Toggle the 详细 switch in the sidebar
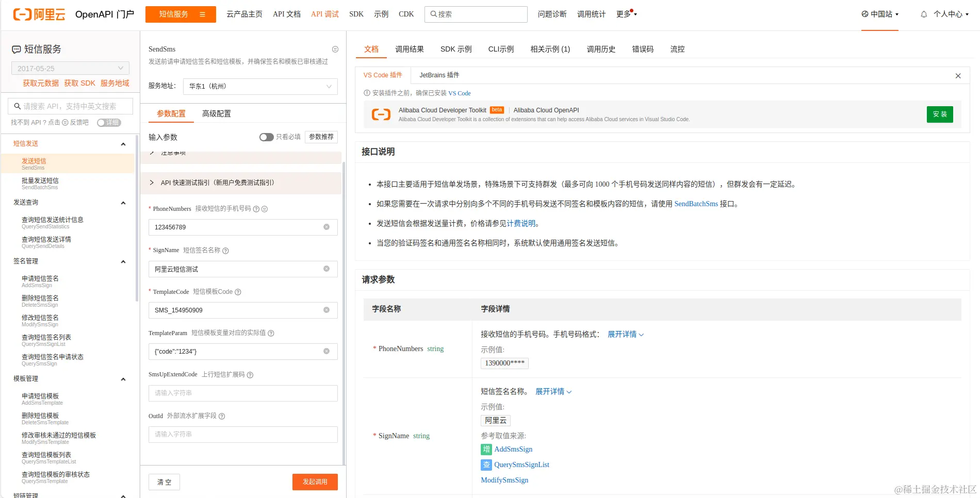980x498 pixels. (x=109, y=123)
